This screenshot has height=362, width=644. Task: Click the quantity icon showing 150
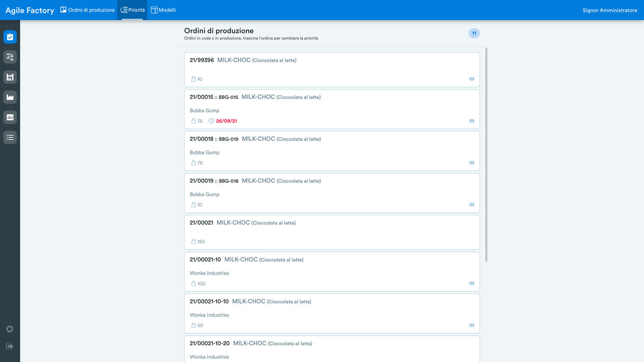194,242
